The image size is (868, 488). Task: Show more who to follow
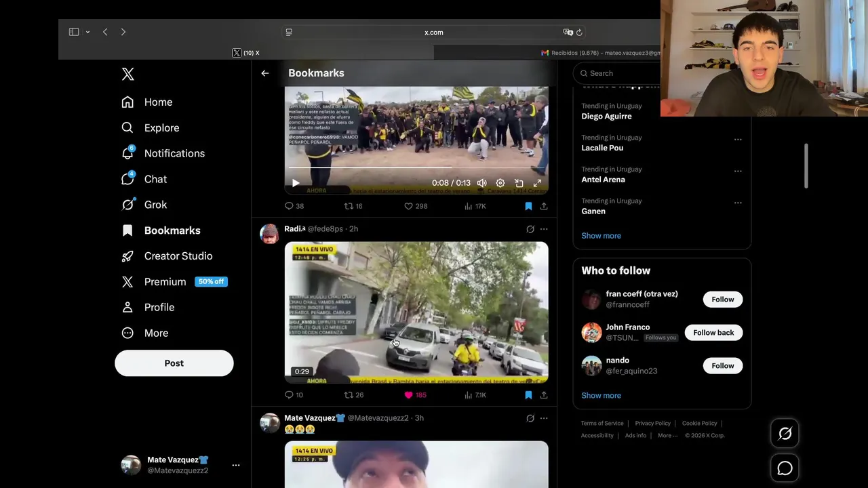[601, 396]
